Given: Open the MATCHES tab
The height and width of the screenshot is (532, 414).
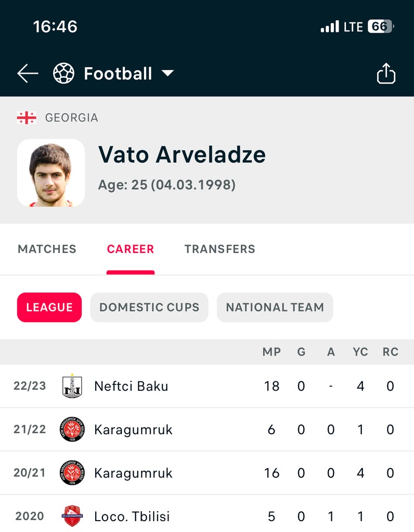Looking at the screenshot, I should [47, 249].
